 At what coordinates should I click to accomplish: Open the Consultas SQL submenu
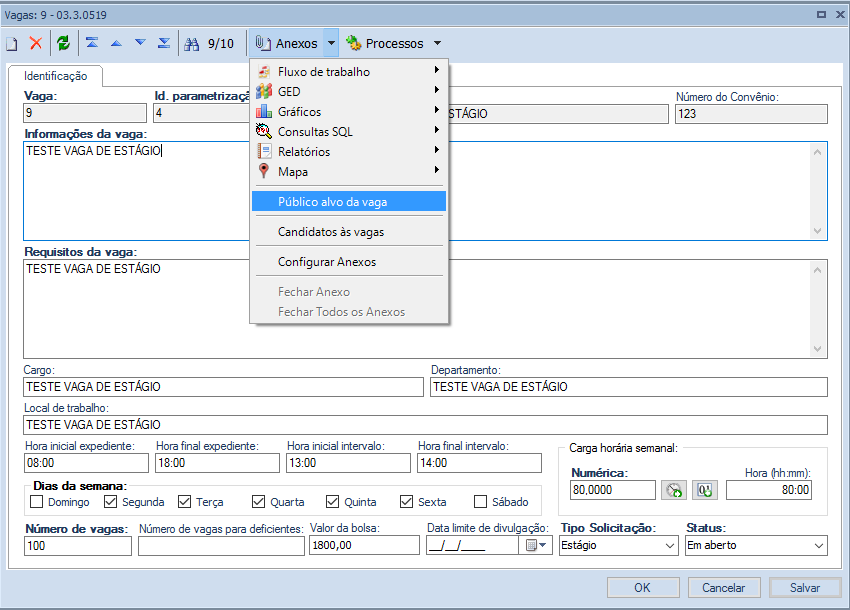point(350,132)
